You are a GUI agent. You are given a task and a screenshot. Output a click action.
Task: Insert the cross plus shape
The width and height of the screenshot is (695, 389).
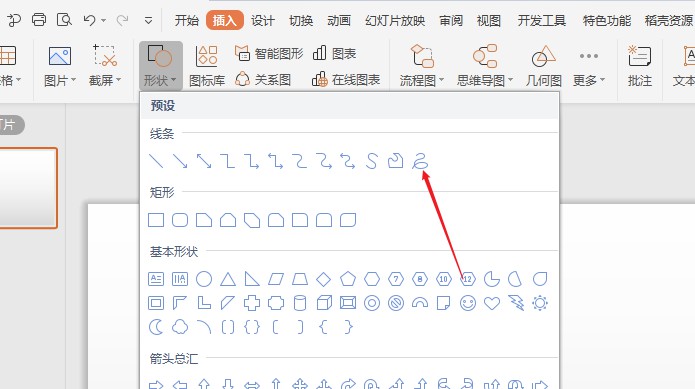coord(252,303)
